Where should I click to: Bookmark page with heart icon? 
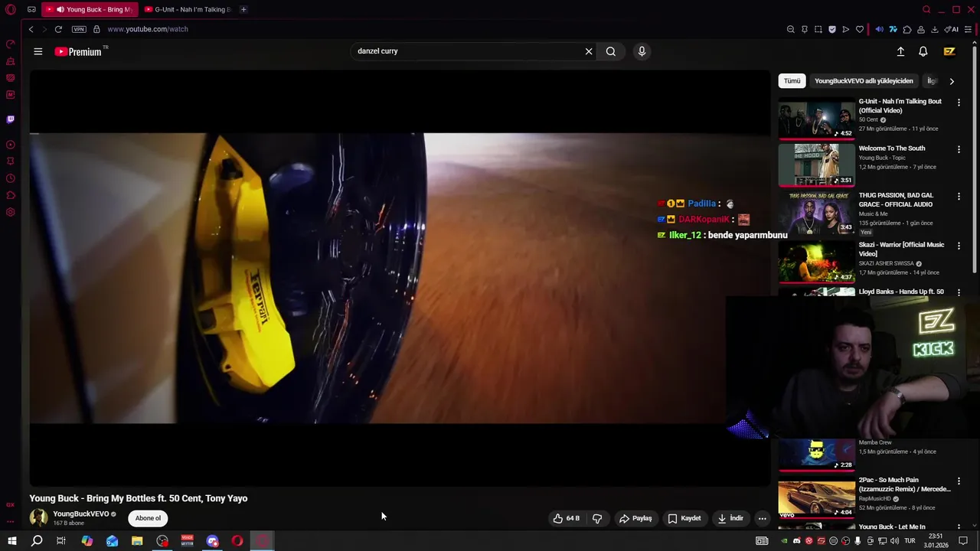point(860,29)
